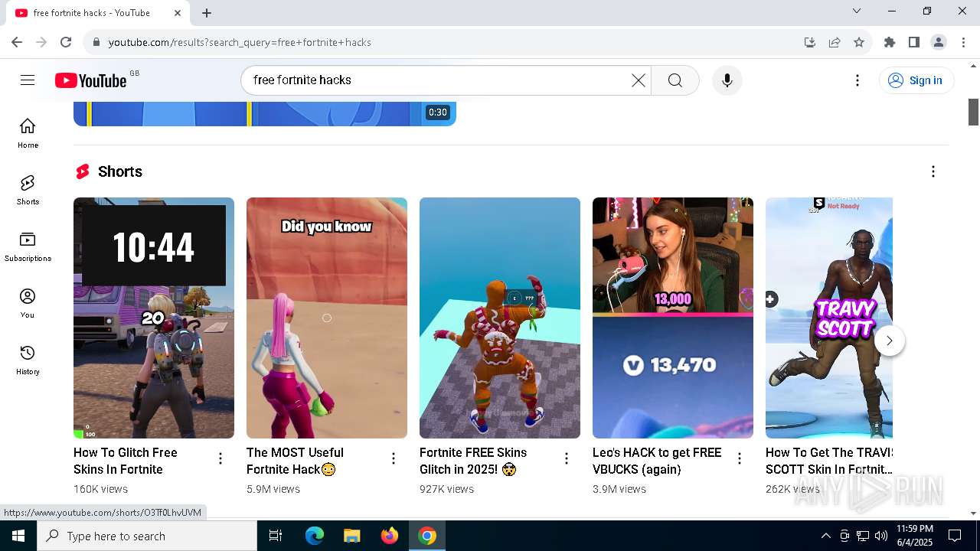
Task: Open YouTube settings three-dot menu
Action: coord(857,80)
